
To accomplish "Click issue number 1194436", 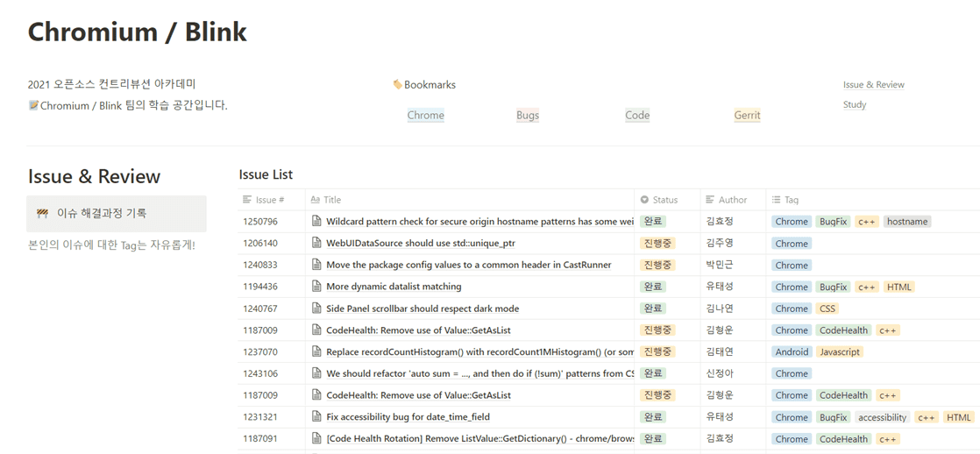I will (x=260, y=287).
